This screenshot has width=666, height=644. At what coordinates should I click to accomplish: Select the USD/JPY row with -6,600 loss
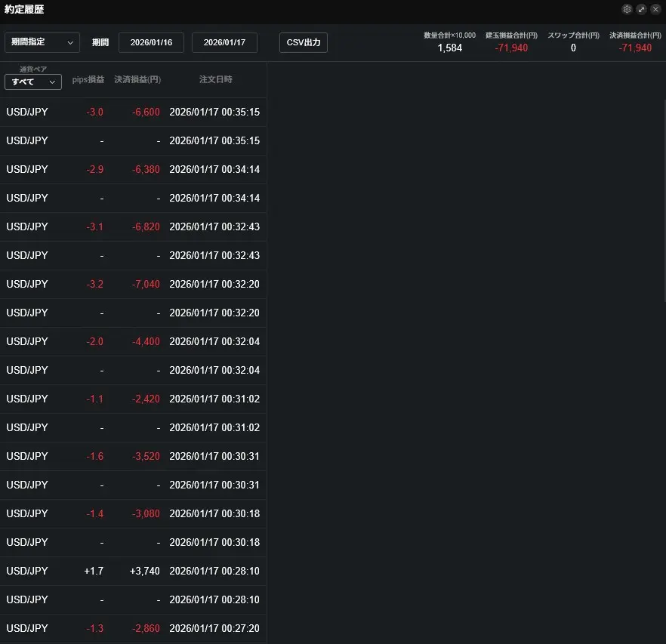point(133,112)
